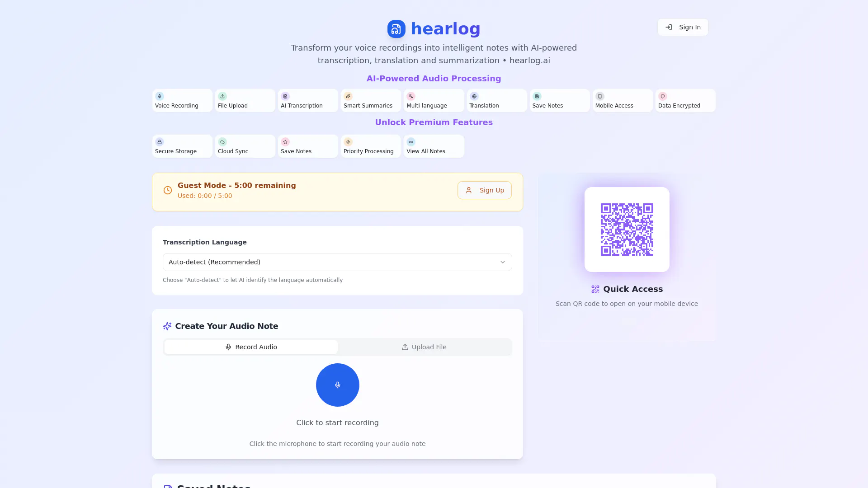Click the AI Transcription feature label
The height and width of the screenshot is (488, 868).
[x=302, y=106]
